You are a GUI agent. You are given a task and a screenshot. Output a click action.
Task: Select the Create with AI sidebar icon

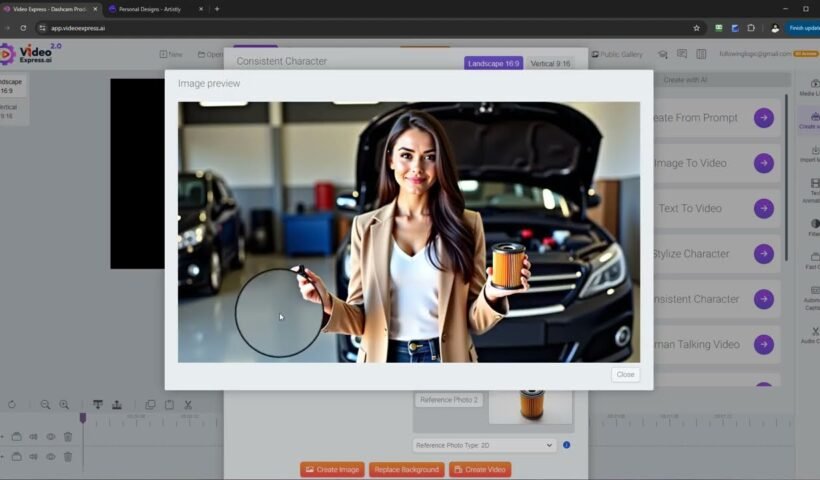(x=812, y=120)
